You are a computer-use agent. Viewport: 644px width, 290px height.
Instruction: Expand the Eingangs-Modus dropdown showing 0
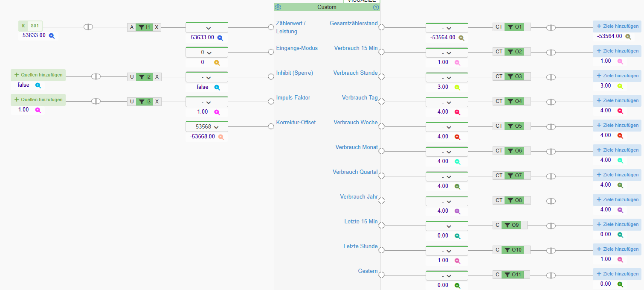207,53
